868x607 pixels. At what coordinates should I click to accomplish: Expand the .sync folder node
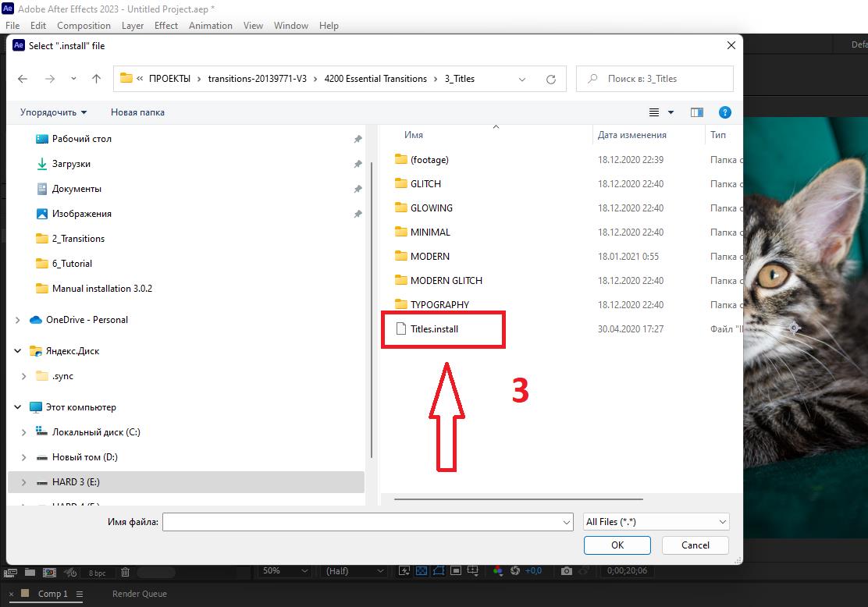click(x=23, y=376)
